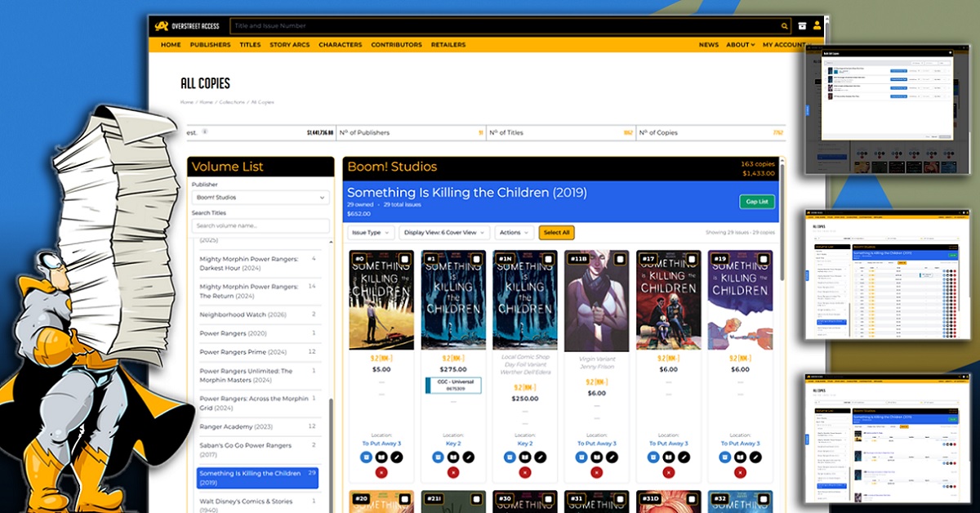Remove issue #19 with red X icon

pyautogui.click(x=740, y=472)
